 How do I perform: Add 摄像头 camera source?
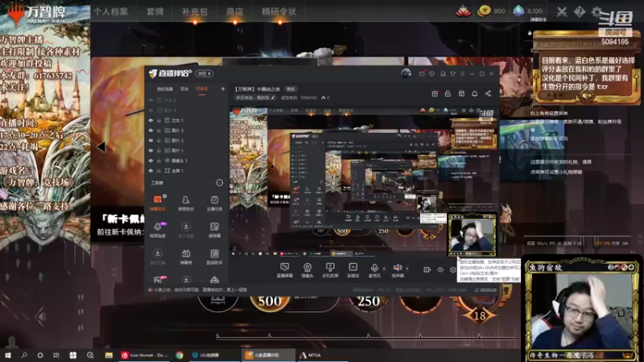point(308,270)
